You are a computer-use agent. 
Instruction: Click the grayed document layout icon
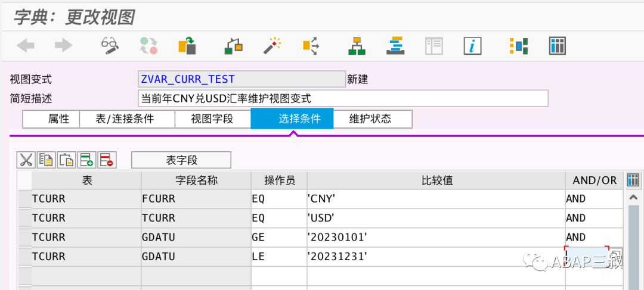click(434, 45)
